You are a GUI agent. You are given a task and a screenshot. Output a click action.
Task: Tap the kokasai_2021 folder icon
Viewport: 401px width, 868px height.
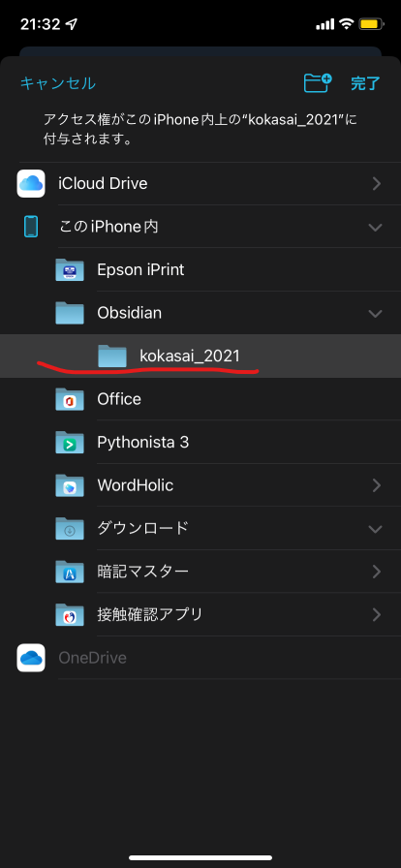click(112, 356)
